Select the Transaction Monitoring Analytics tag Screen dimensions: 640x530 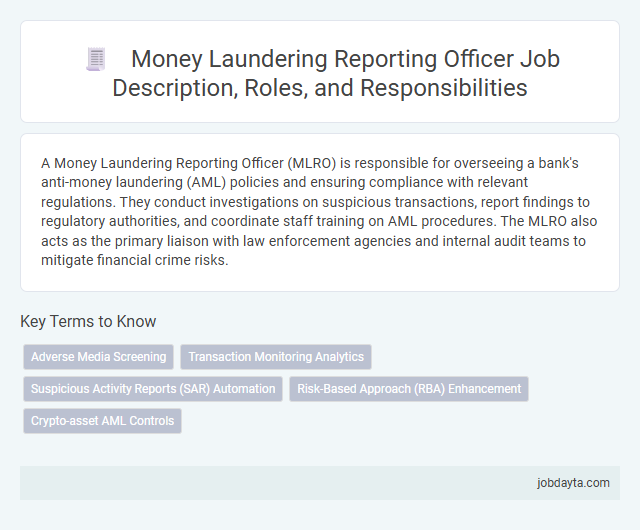pyautogui.click(x=276, y=357)
